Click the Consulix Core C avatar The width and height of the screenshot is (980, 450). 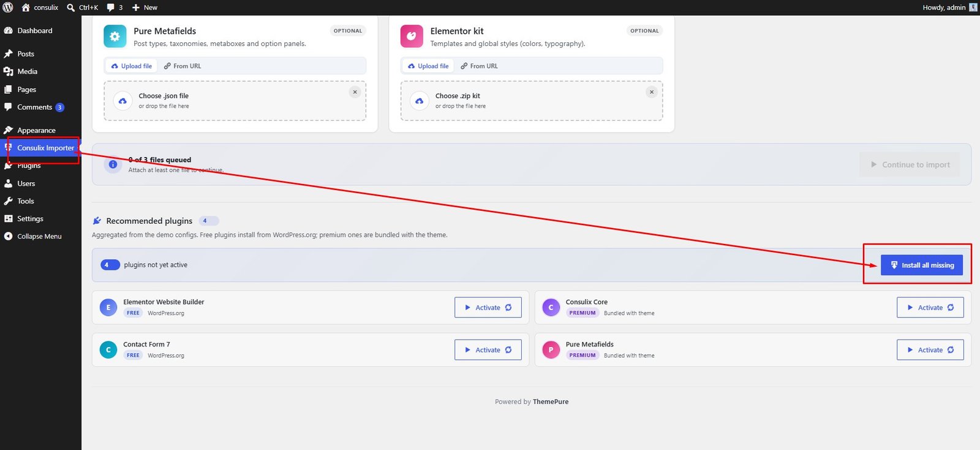[551, 307]
